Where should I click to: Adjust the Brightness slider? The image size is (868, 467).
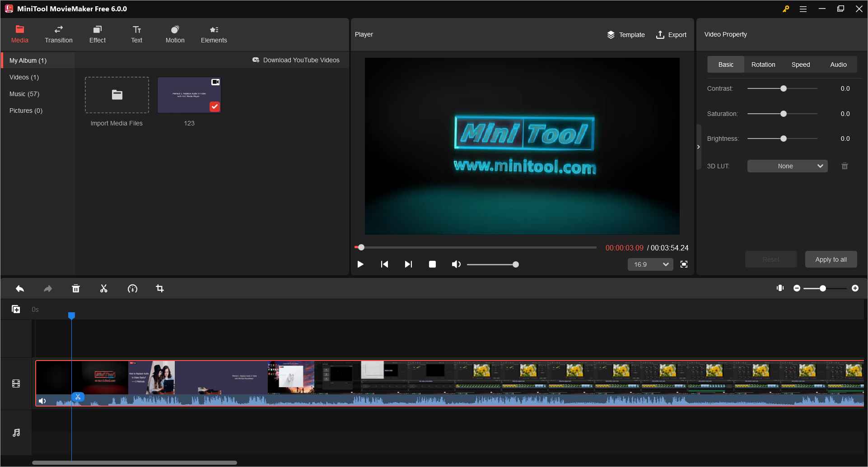point(783,139)
